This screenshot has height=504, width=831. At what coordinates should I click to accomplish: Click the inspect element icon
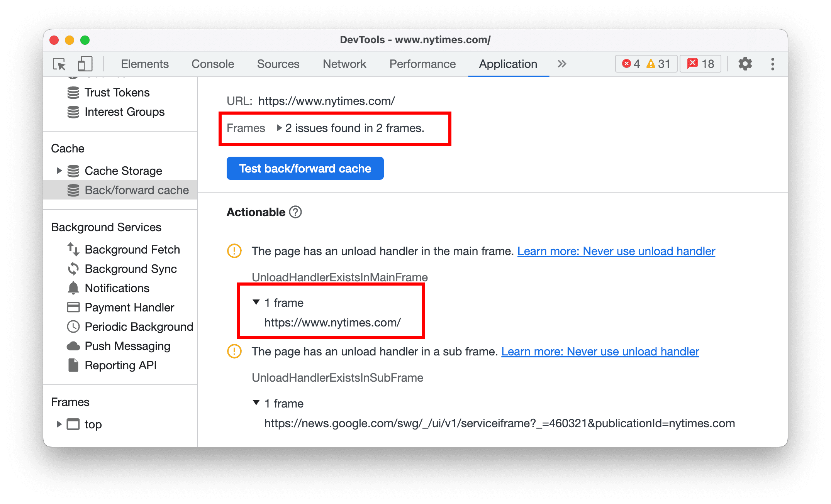(x=59, y=64)
